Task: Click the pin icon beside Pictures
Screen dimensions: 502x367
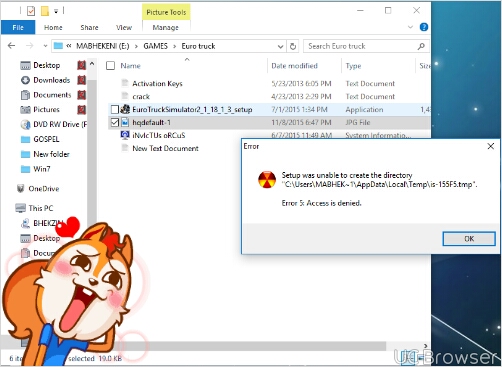Action: (82, 110)
